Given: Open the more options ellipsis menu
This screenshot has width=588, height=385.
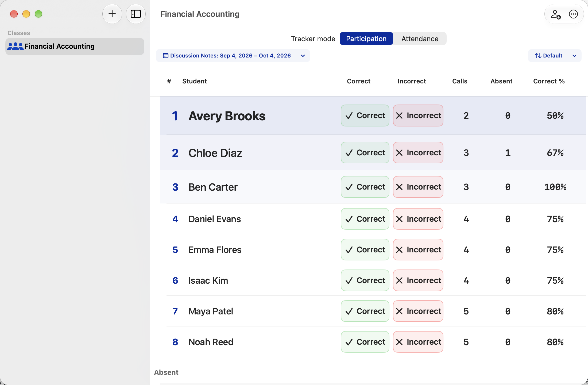Looking at the screenshot, I should point(573,14).
